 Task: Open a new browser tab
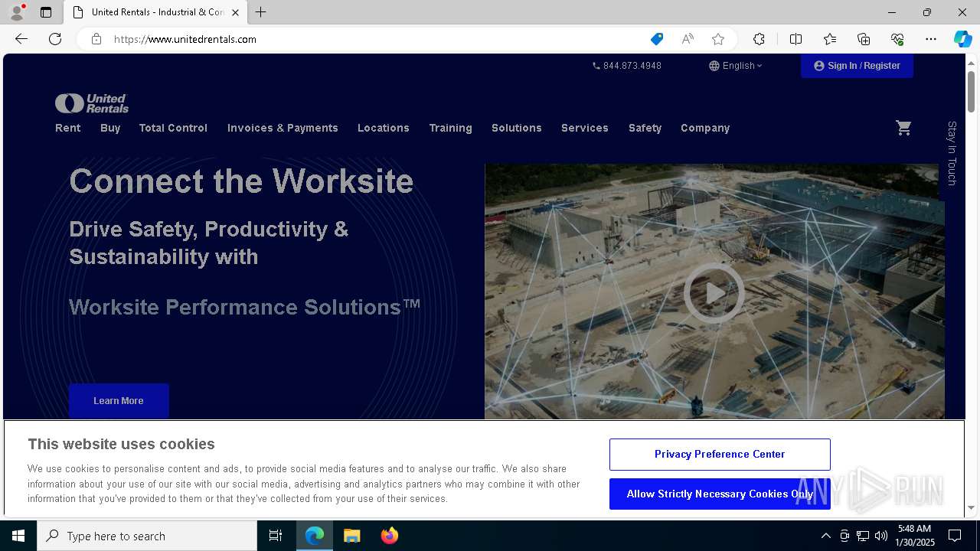pyautogui.click(x=261, y=12)
